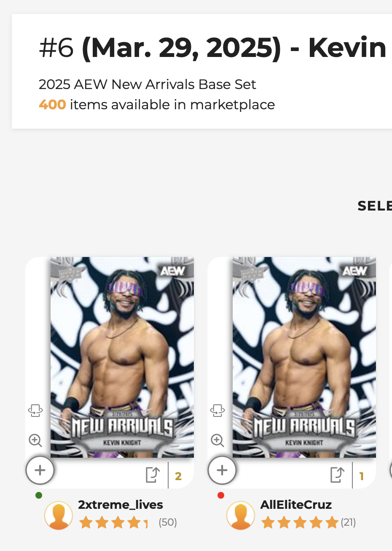This screenshot has width=392, height=551.
Task: Zoom into 2xtreme_lives' Kevin Knight card
Action: click(x=35, y=440)
